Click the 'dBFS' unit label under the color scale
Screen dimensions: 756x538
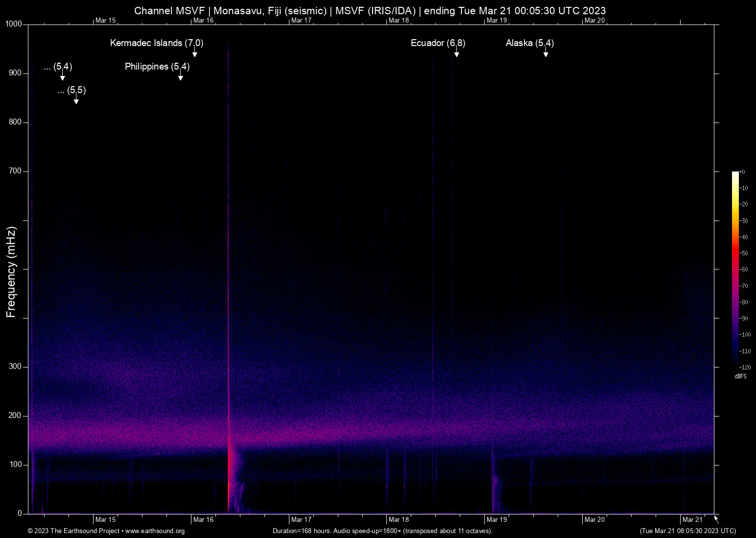point(741,376)
